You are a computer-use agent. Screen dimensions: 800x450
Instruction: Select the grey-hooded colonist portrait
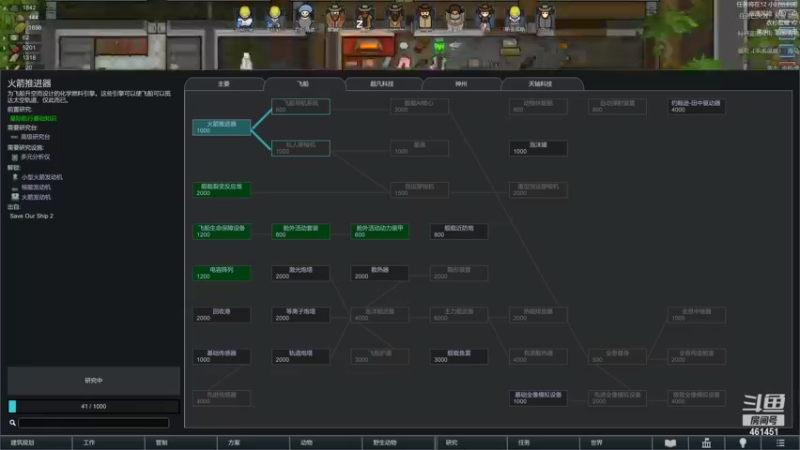[305, 17]
